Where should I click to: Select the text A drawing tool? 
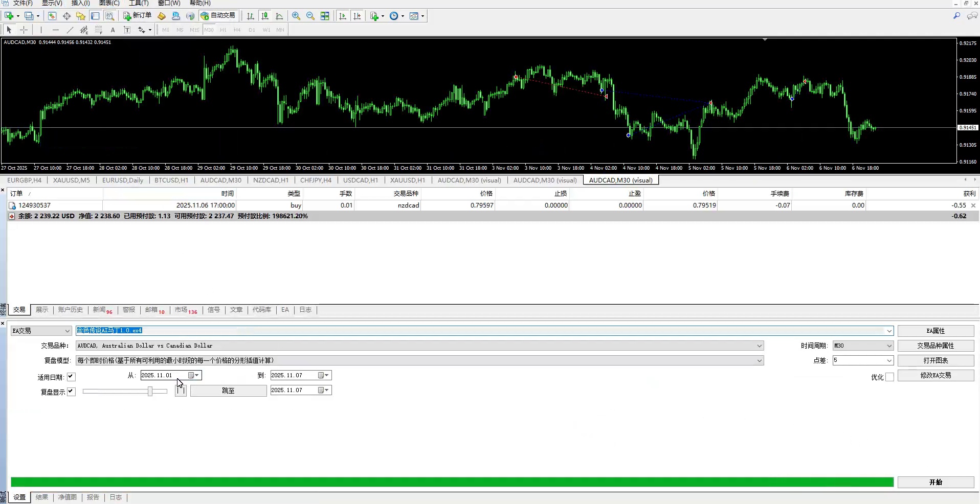(113, 30)
